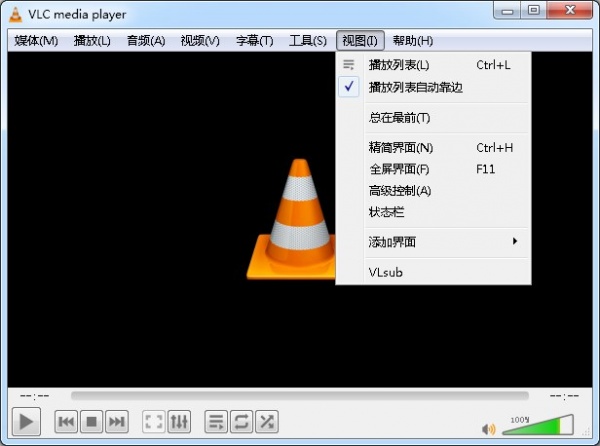Image resolution: width=600 pixels, height=446 pixels.
Task: Skip to the previous track
Action: [66, 422]
